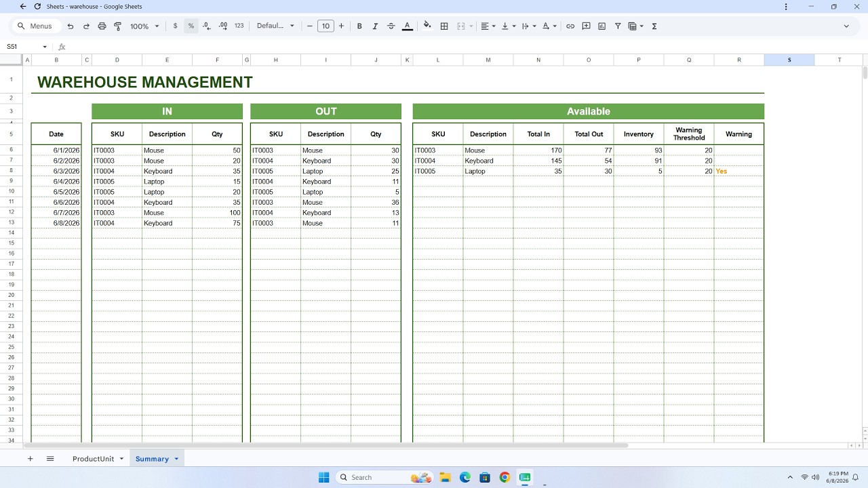Go back with the arrow icon
The height and width of the screenshot is (488, 868).
tap(23, 6)
